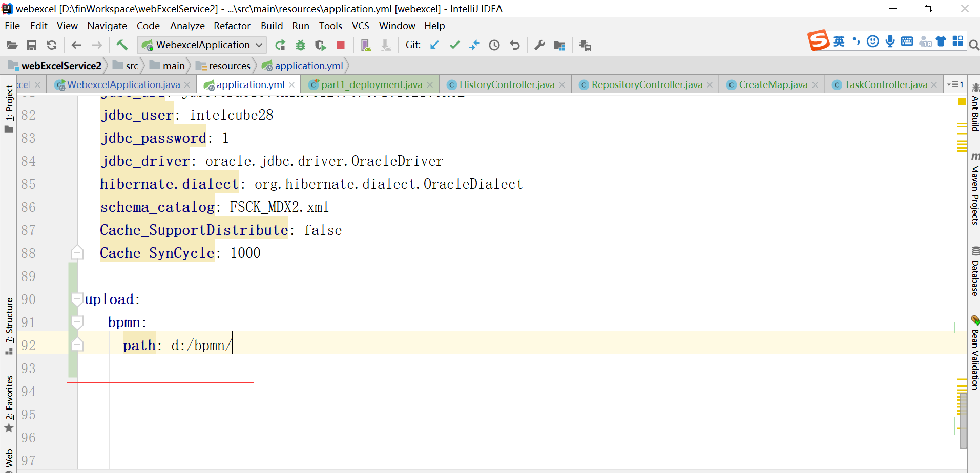The image size is (980, 473).
Task: Close the CreateMap.java editor tab
Action: 816,84
